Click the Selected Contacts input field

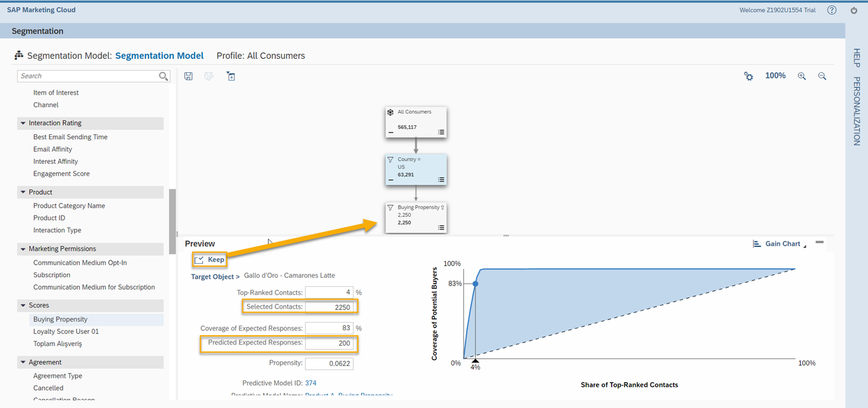click(329, 307)
